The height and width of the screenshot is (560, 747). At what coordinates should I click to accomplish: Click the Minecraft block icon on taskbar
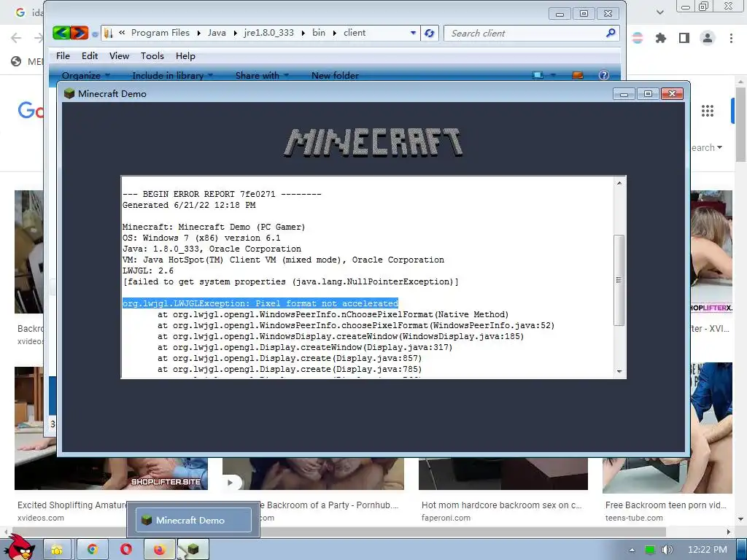pyautogui.click(x=193, y=550)
